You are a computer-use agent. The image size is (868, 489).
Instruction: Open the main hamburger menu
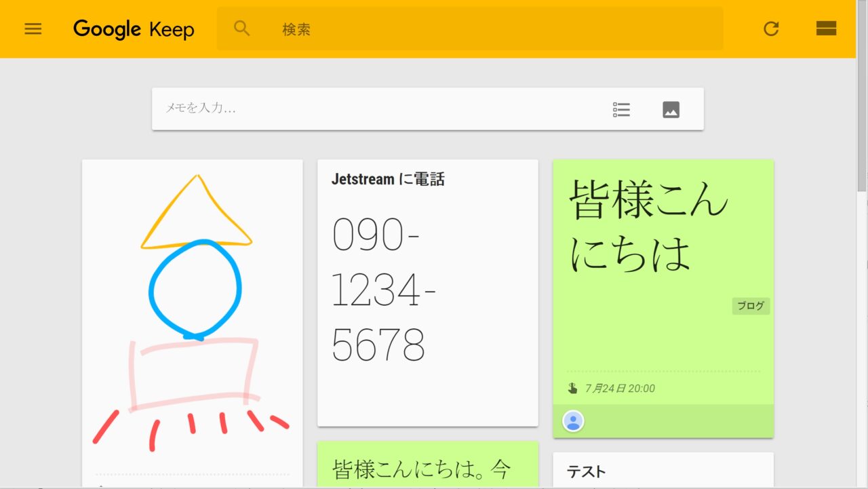coord(33,28)
